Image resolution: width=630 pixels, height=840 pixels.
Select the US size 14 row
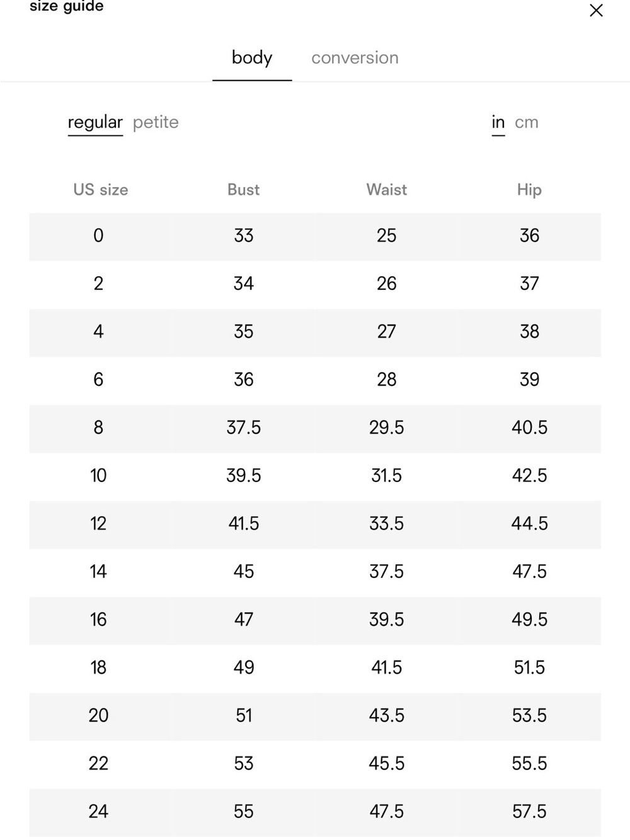pos(315,572)
